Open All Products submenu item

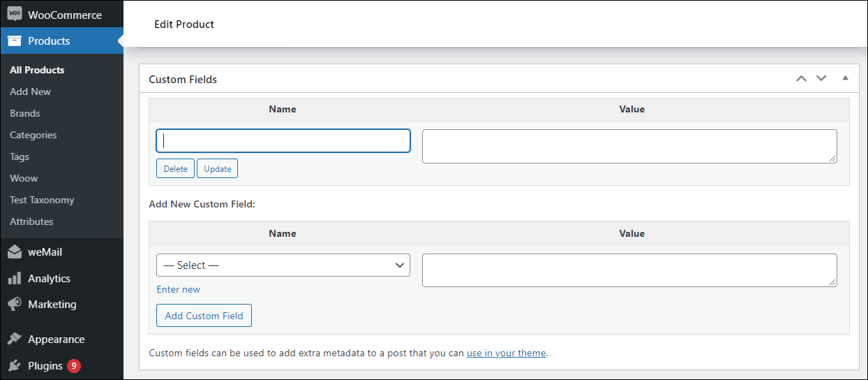pos(37,70)
